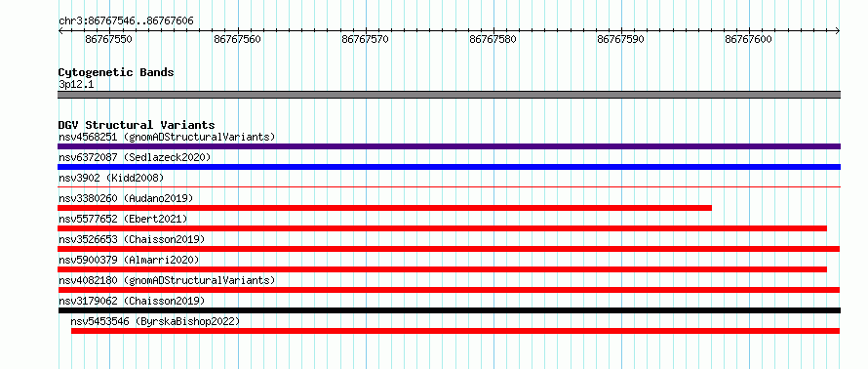Click the ruler's left arrowhead
Image resolution: width=868 pixels, height=369 pixels.
point(60,31)
